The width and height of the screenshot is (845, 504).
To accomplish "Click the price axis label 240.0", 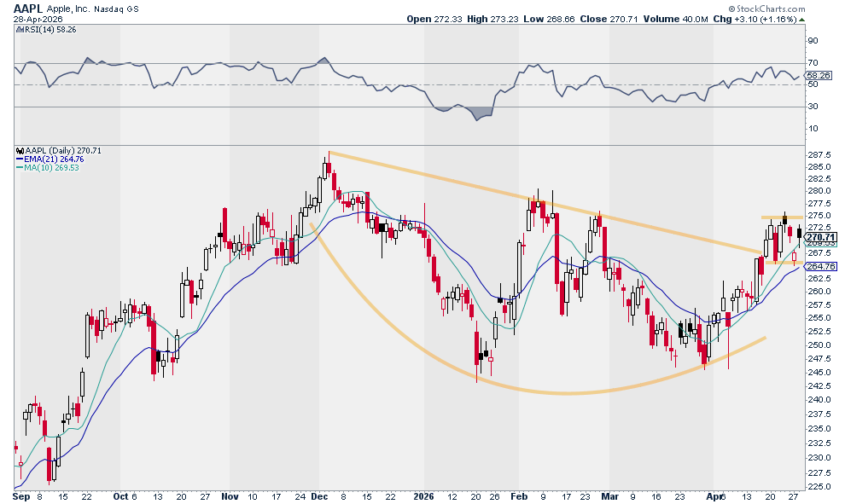I will pyautogui.click(x=819, y=400).
